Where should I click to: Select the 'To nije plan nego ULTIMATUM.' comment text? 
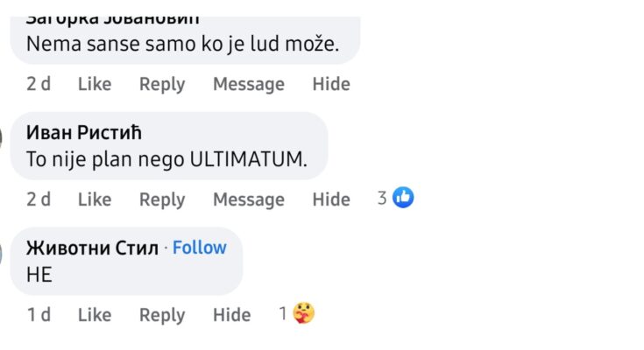[x=167, y=160]
